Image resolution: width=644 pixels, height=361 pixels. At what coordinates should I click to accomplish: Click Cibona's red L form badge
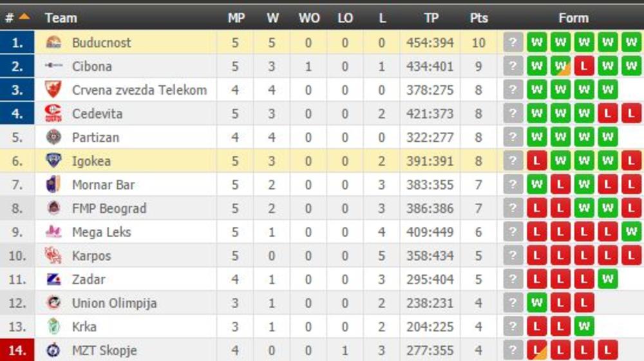[x=583, y=66]
